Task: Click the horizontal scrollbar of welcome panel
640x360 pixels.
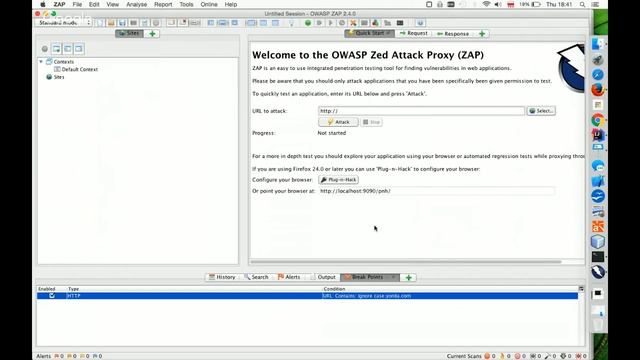Action: (x=406, y=262)
